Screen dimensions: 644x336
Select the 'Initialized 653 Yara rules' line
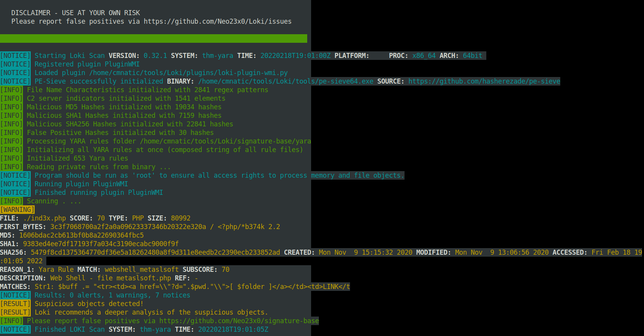click(77, 158)
